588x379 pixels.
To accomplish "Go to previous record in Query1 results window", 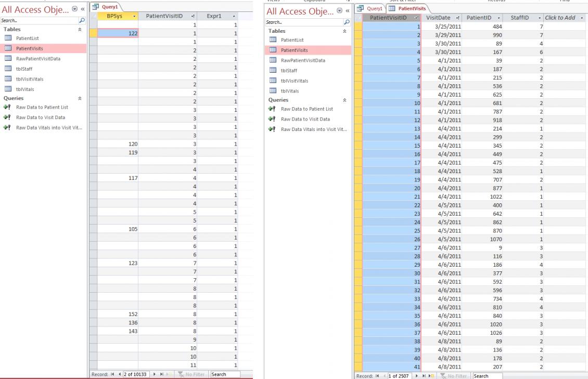I will tap(120, 374).
